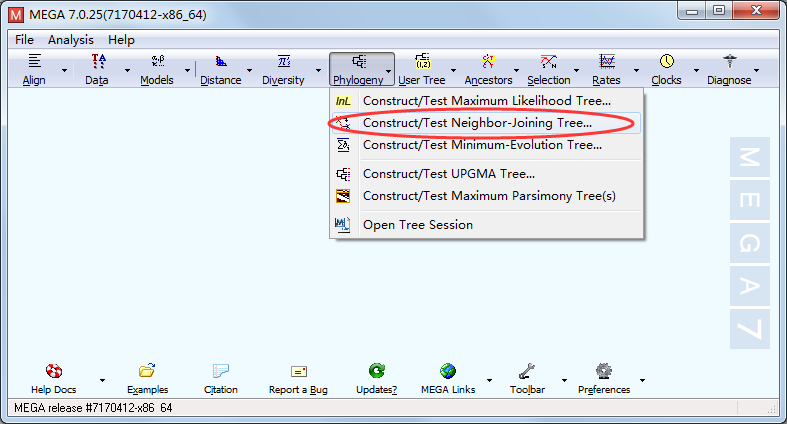Expand the Distance dropdown arrow
The image size is (787, 424).
pos(249,70)
